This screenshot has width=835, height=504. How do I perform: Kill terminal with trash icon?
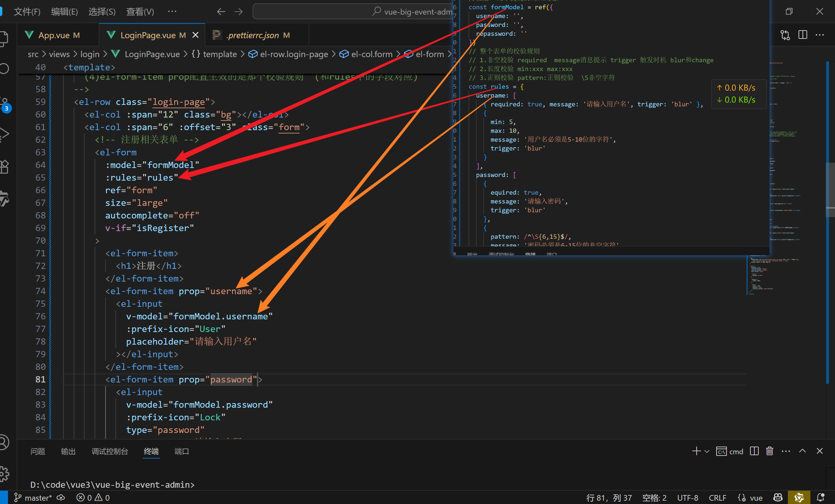click(770, 451)
